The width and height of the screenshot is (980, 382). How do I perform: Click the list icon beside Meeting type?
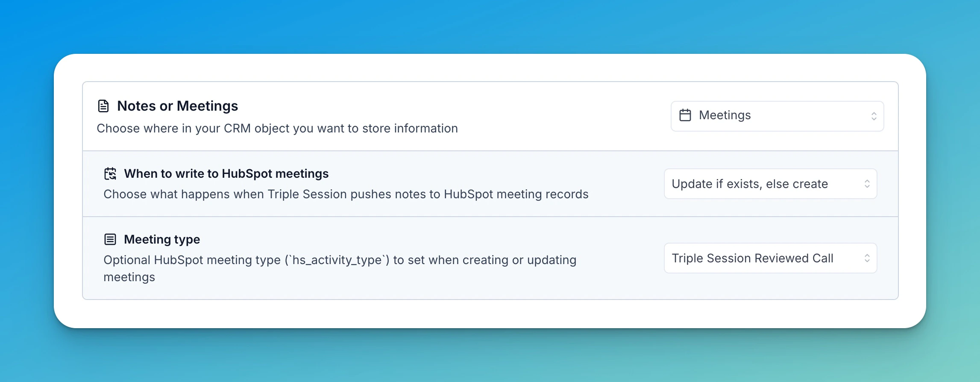[110, 239]
